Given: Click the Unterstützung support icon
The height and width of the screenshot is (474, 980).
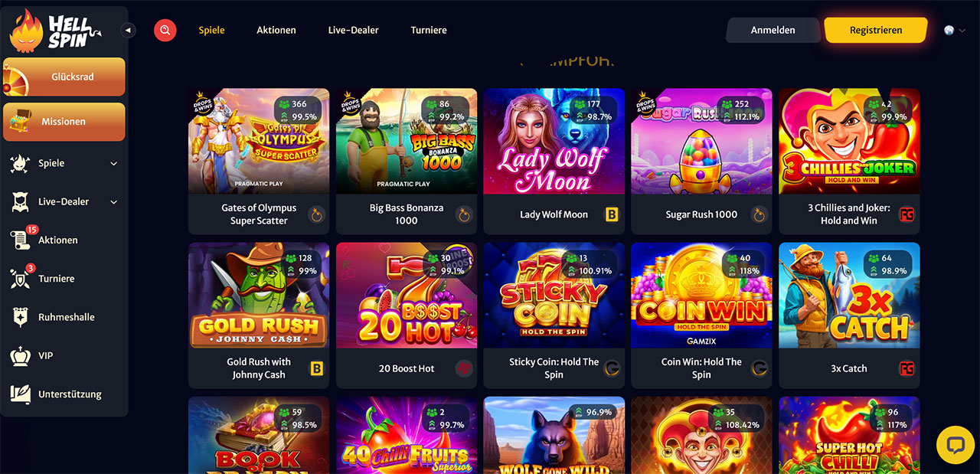Looking at the screenshot, I should pos(20,394).
